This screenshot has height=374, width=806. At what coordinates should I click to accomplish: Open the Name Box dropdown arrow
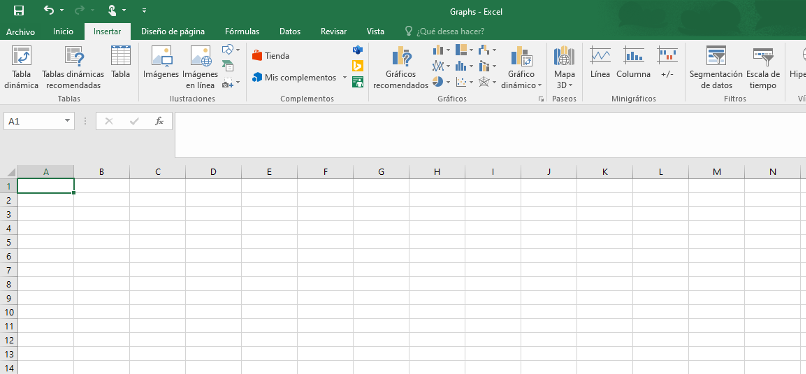(67, 121)
